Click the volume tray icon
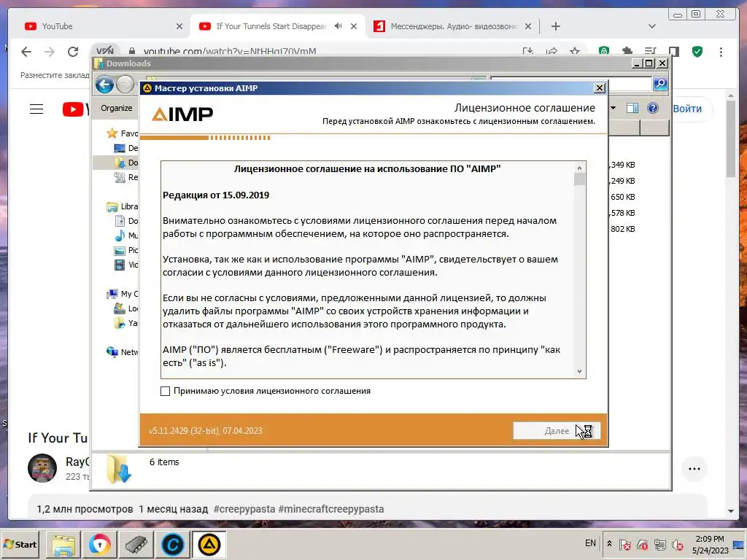The height and width of the screenshot is (560, 747). [x=678, y=544]
